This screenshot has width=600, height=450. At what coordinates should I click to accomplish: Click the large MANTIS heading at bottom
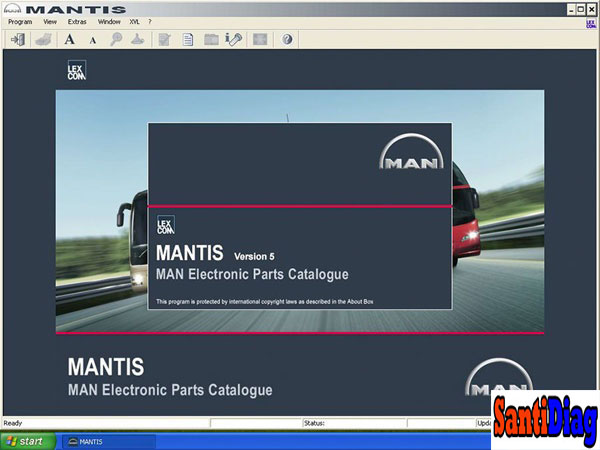(106, 367)
